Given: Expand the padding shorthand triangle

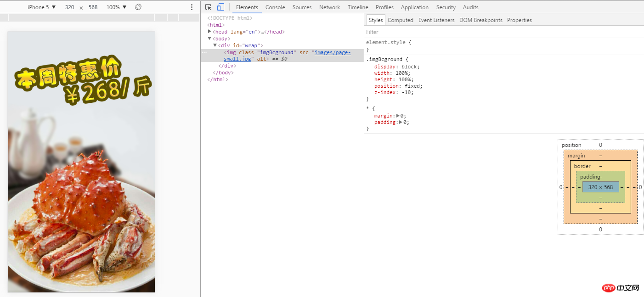Looking at the screenshot, I should (401, 122).
